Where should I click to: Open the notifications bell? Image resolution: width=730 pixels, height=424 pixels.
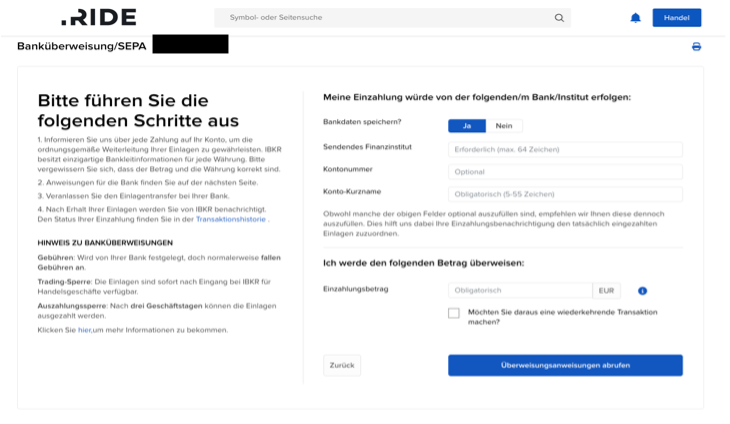tap(635, 18)
